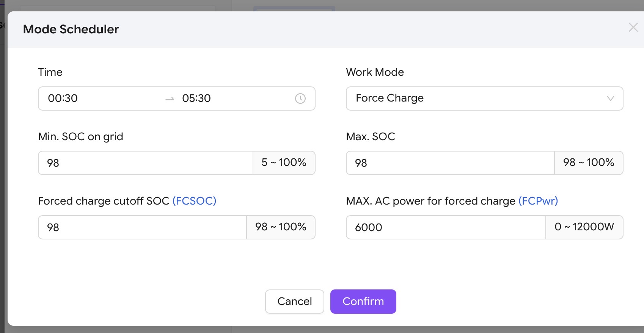The image size is (644, 333).
Task: Close the Mode Scheduler dialog
Action: point(633,27)
